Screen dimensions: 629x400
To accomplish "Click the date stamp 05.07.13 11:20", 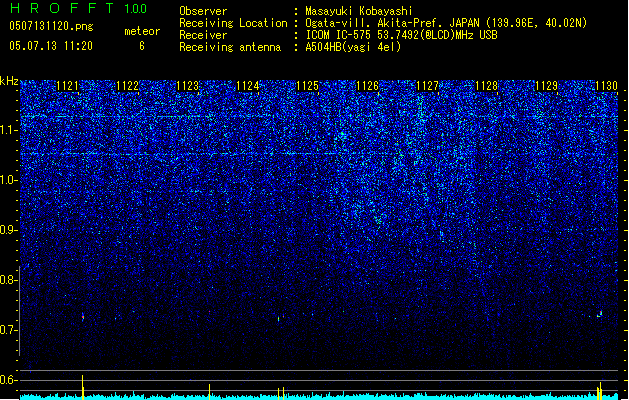I will (51, 46).
